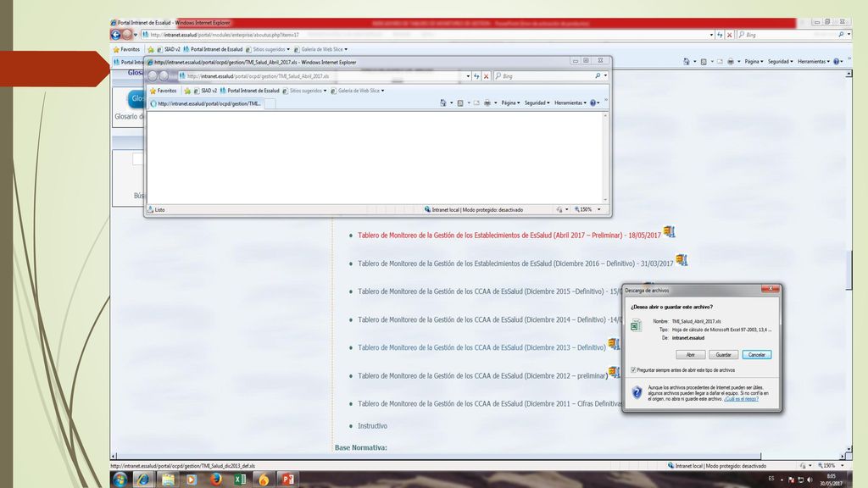The image size is (868, 488).
Task: Open Herramientas menu in popup window command bar
Action: 570,103
